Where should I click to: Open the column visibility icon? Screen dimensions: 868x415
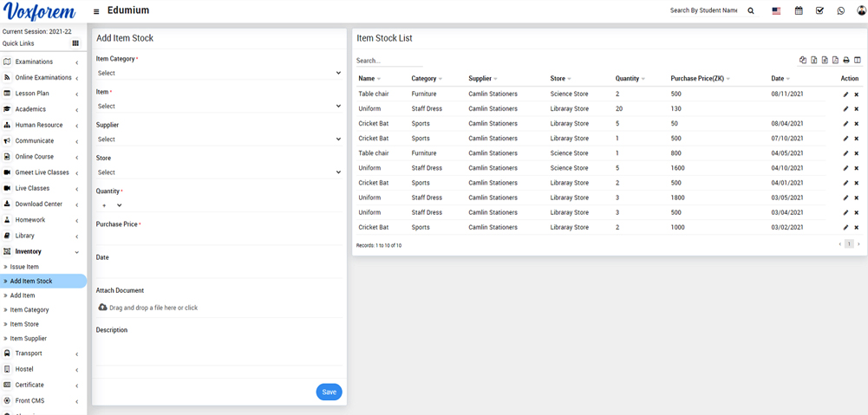pos(858,61)
